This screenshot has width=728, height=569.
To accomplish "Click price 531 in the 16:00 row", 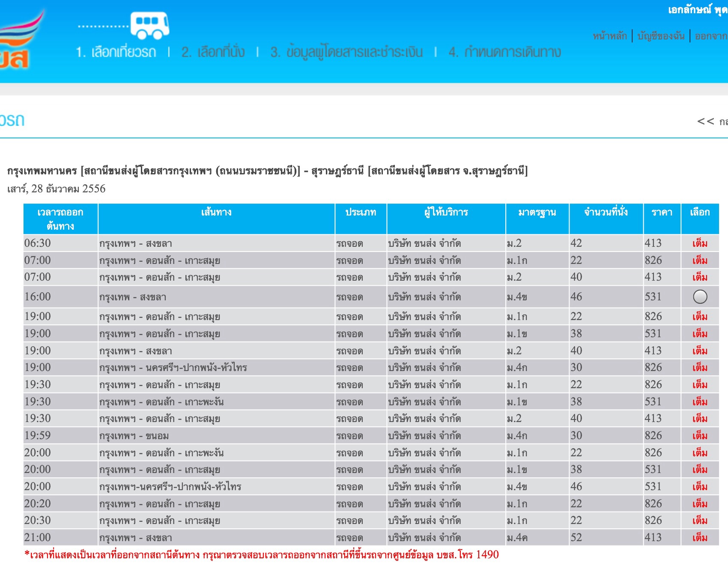I will pyautogui.click(x=653, y=296).
